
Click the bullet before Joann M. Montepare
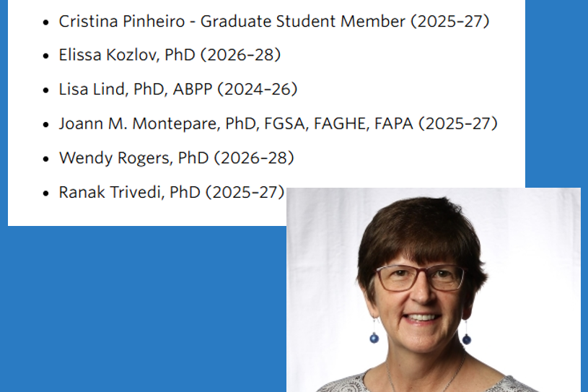point(45,124)
